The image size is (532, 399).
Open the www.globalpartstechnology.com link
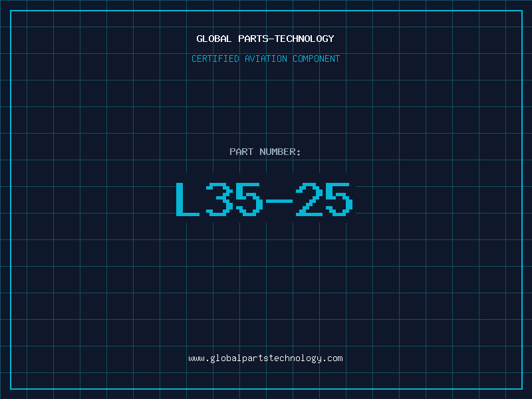(265, 358)
